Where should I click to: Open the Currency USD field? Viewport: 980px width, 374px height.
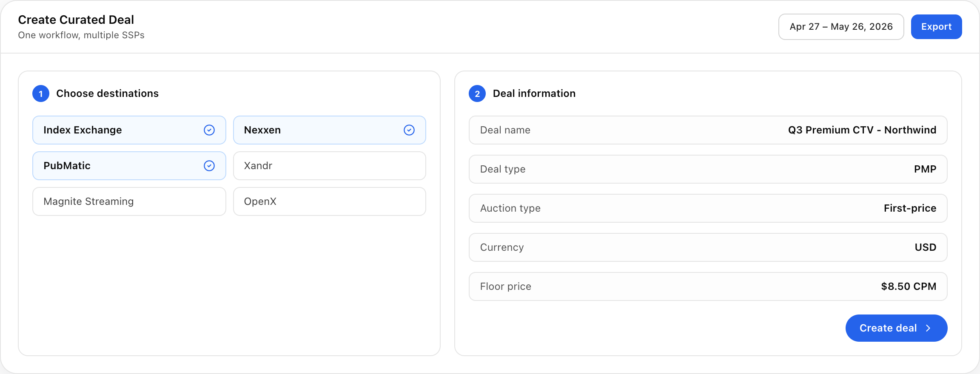click(708, 247)
